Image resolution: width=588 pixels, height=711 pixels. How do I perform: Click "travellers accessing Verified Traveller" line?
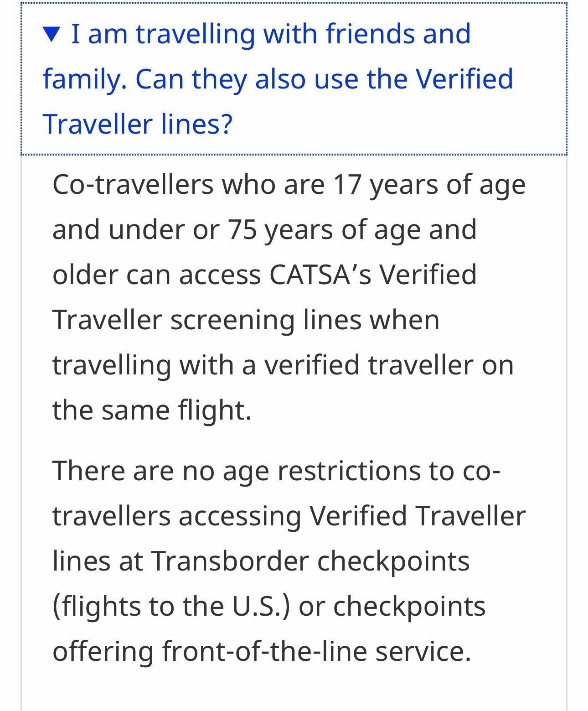click(x=289, y=516)
